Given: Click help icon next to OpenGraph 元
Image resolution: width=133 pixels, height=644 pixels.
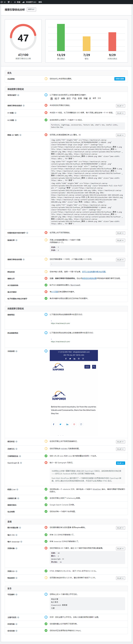Looking at the screenshot, I should pyautogui.click(x=21, y=463).
